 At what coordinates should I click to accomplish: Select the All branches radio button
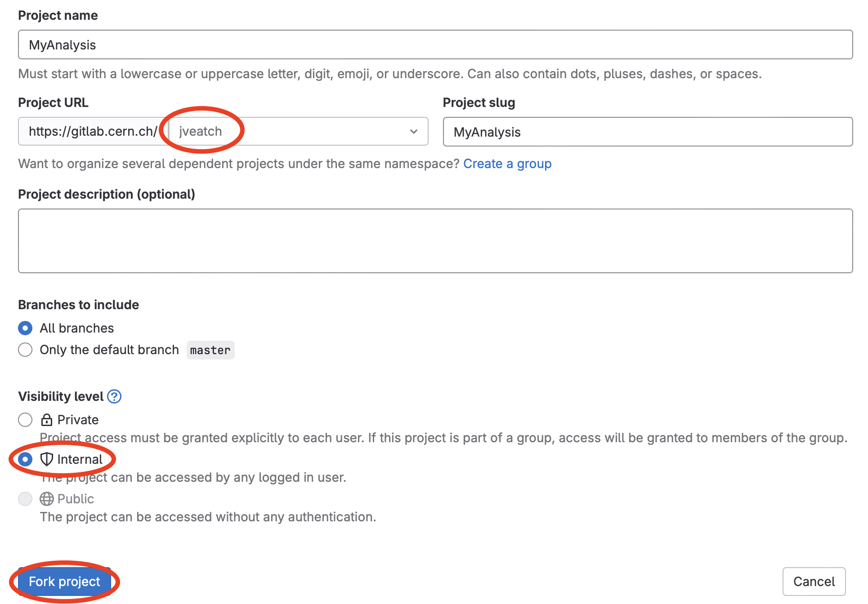(25, 328)
